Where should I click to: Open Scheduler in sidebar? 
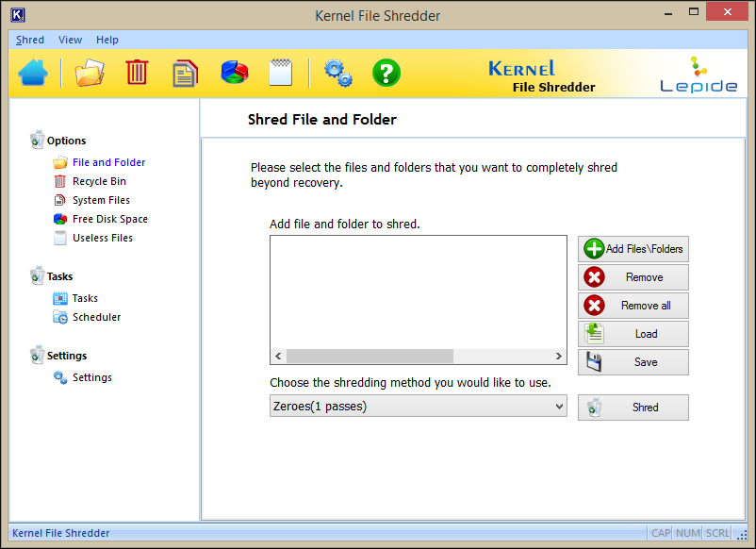coord(96,318)
